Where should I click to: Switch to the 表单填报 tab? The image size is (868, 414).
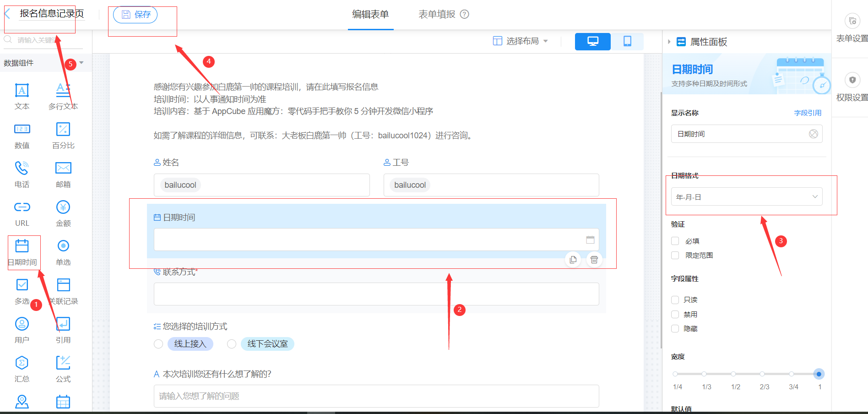tap(437, 14)
